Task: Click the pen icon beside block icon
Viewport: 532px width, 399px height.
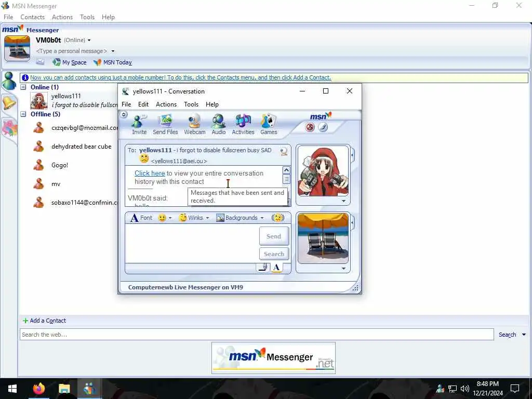Action: pos(323,127)
